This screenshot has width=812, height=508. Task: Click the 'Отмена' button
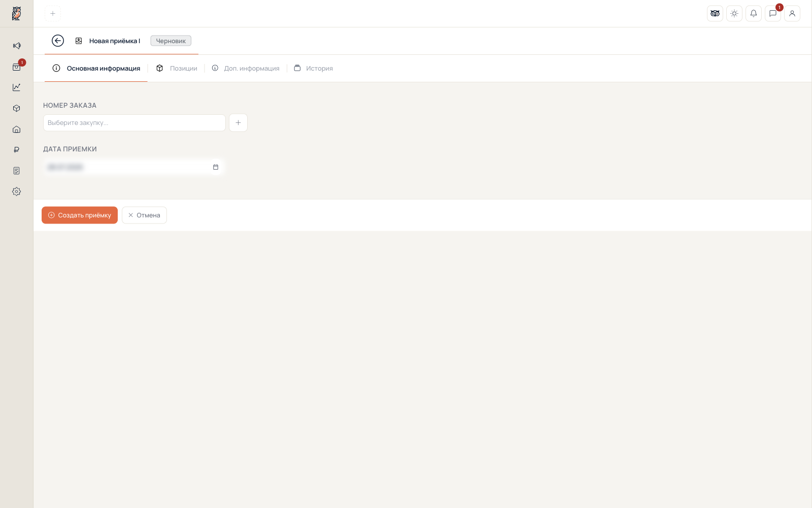coord(144,215)
